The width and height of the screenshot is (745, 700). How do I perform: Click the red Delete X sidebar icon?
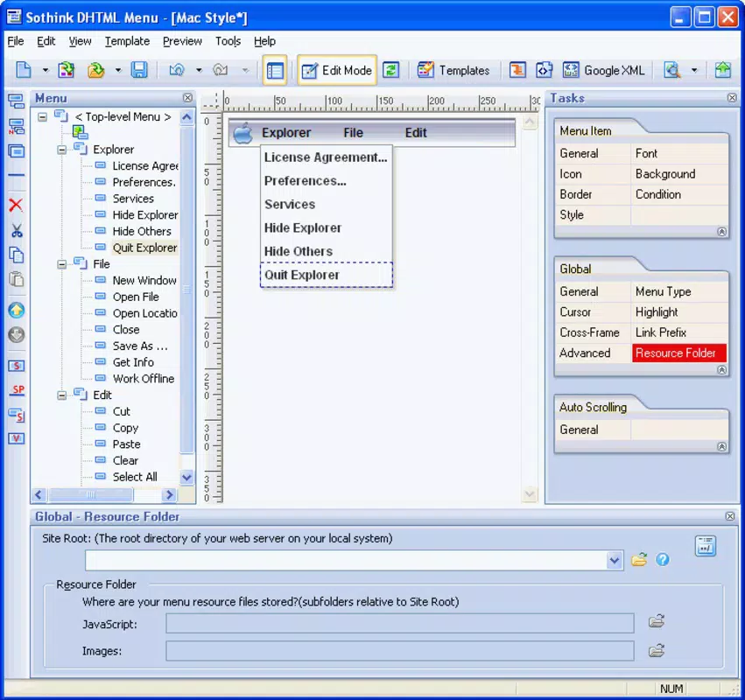[16, 205]
